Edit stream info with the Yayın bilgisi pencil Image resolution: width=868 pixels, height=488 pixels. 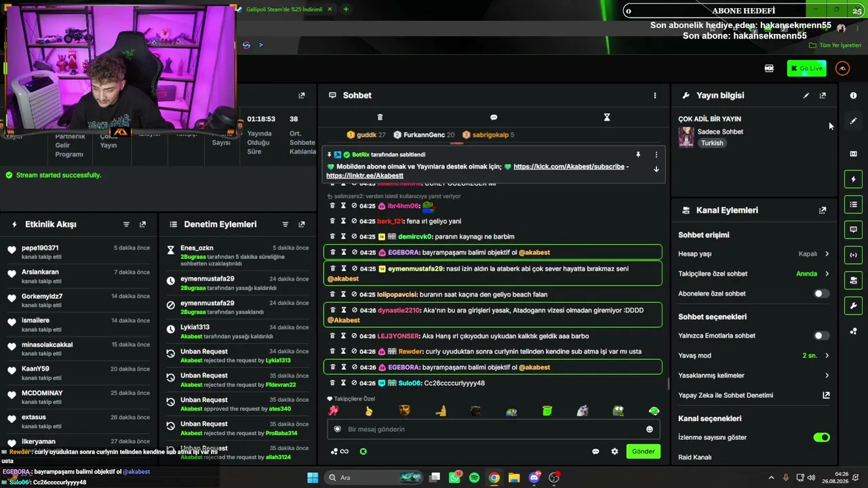[x=806, y=96]
